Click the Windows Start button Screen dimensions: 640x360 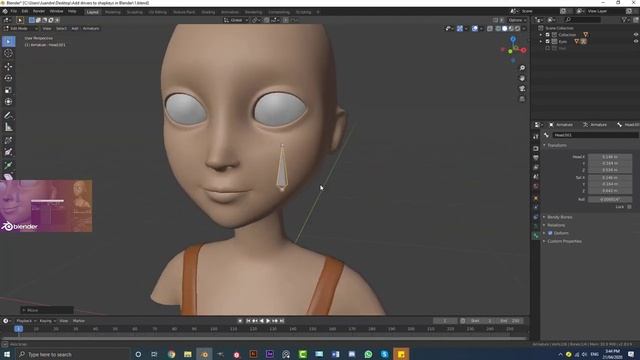pos(7,354)
